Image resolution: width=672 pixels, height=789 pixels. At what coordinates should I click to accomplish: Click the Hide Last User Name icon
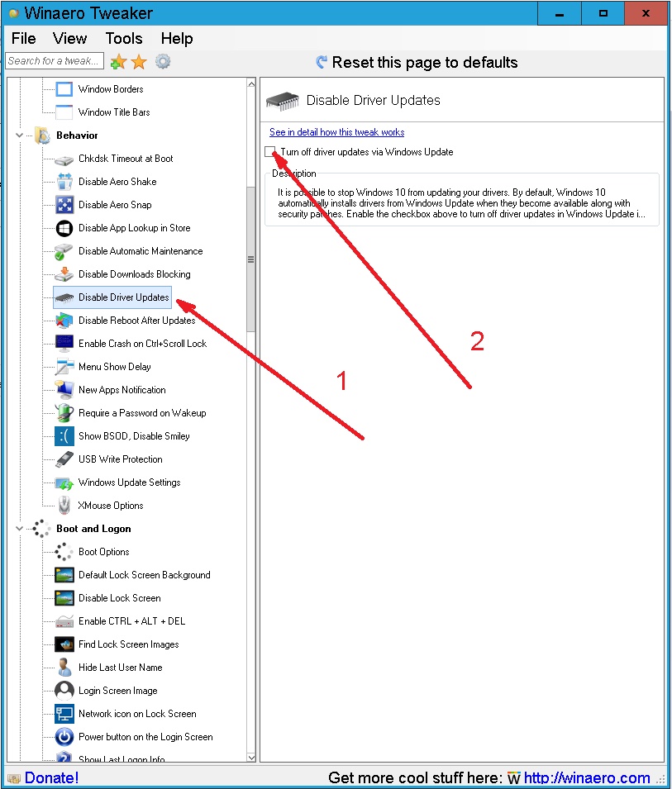coord(64,668)
